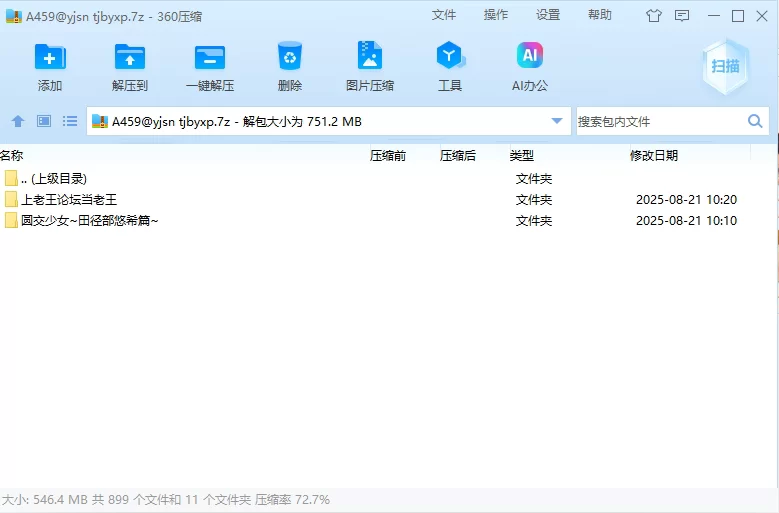The image size is (779, 513).
Task: Maximize the 360压缩 window
Action: [738, 16]
